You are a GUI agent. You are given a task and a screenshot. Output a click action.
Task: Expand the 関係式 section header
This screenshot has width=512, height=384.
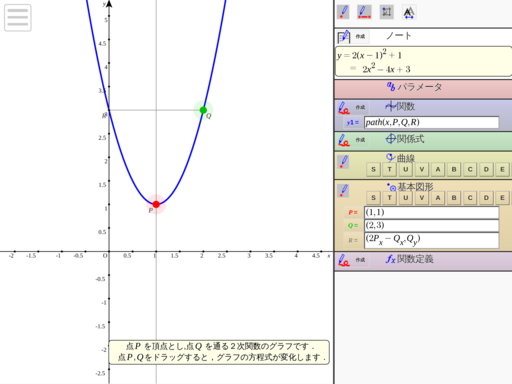[x=405, y=139]
